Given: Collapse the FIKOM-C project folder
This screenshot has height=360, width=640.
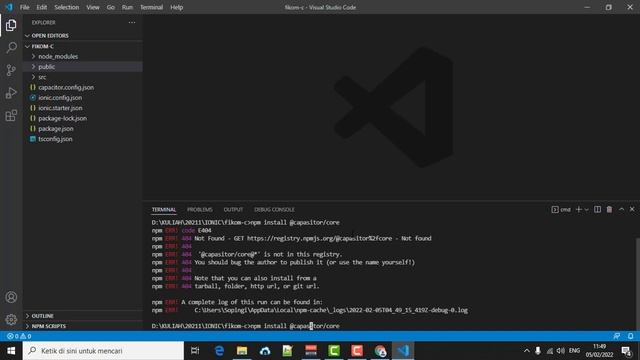Looking at the screenshot, I should (x=83, y=46).
